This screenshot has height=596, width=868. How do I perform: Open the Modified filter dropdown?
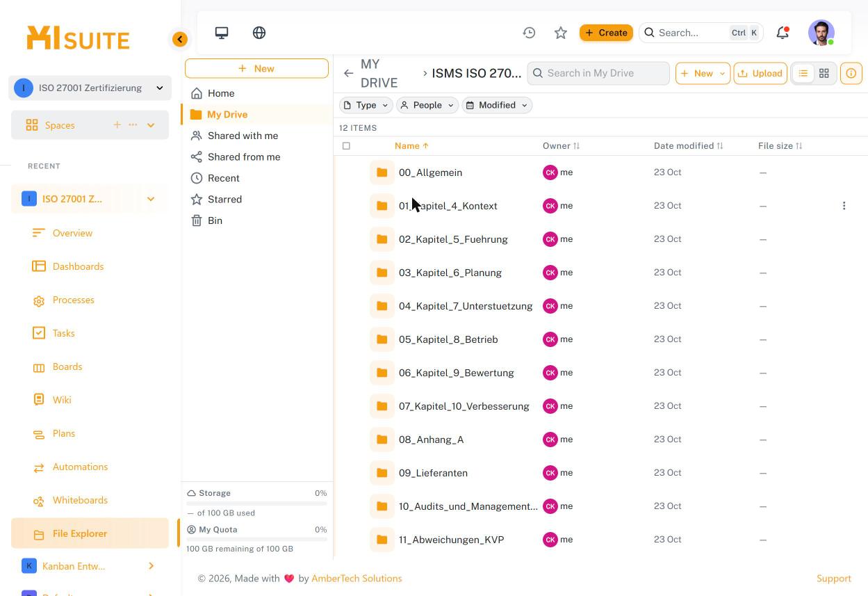coord(497,105)
